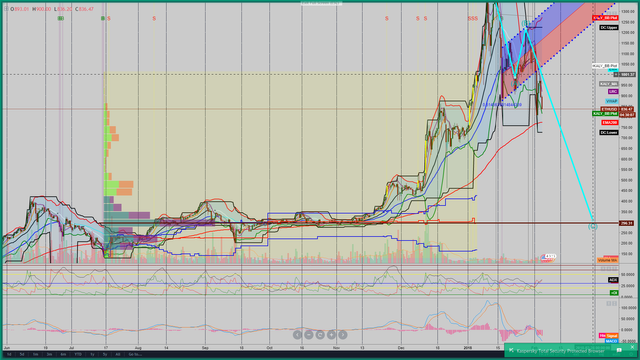The width and height of the screenshot is (640, 360).
Task: Click the grey KALY_MA scale label
Action: [x=609, y=84]
